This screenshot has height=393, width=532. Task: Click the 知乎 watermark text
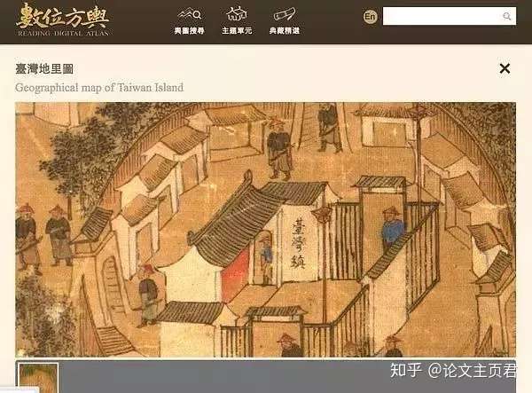[x=406, y=370]
